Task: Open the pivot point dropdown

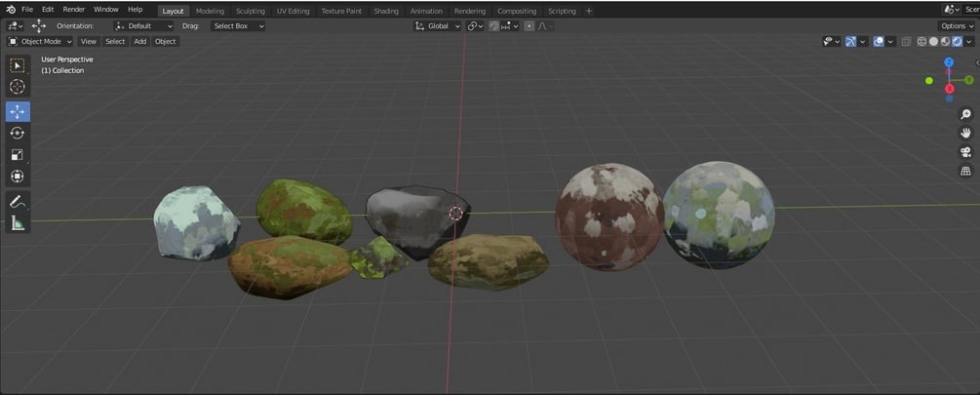Action: (476, 26)
